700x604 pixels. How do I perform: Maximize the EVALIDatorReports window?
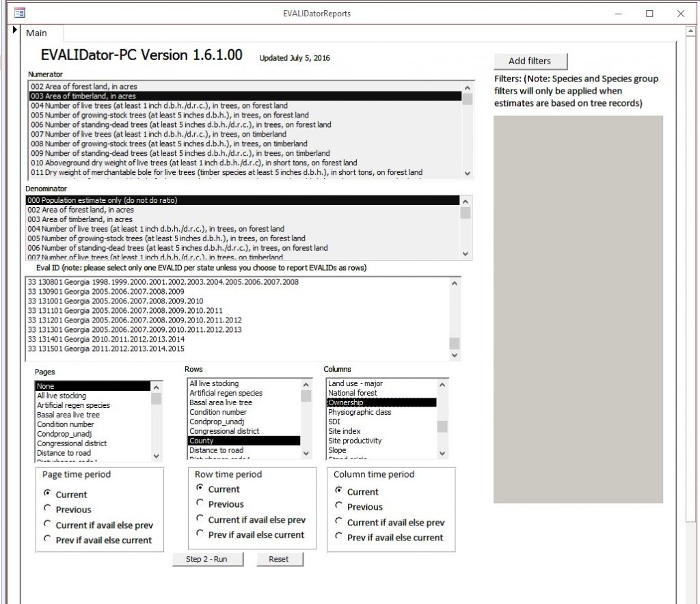[649, 14]
